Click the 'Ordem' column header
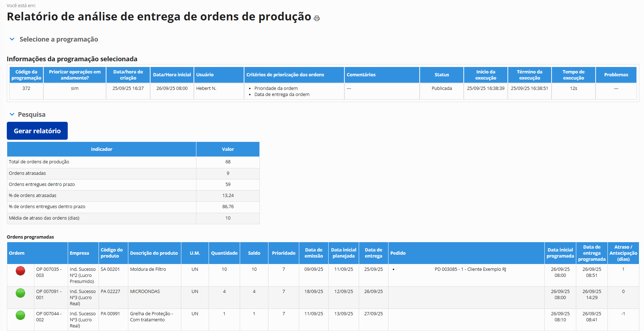This screenshot has width=644, height=331. pos(17,253)
